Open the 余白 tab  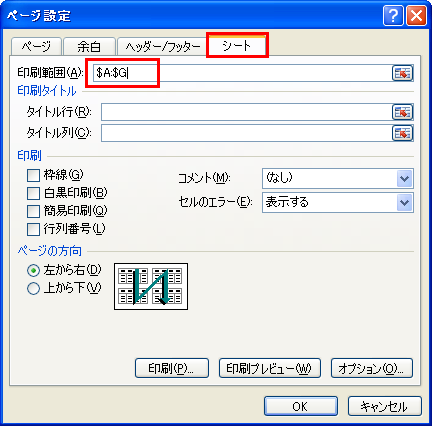point(89,46)
